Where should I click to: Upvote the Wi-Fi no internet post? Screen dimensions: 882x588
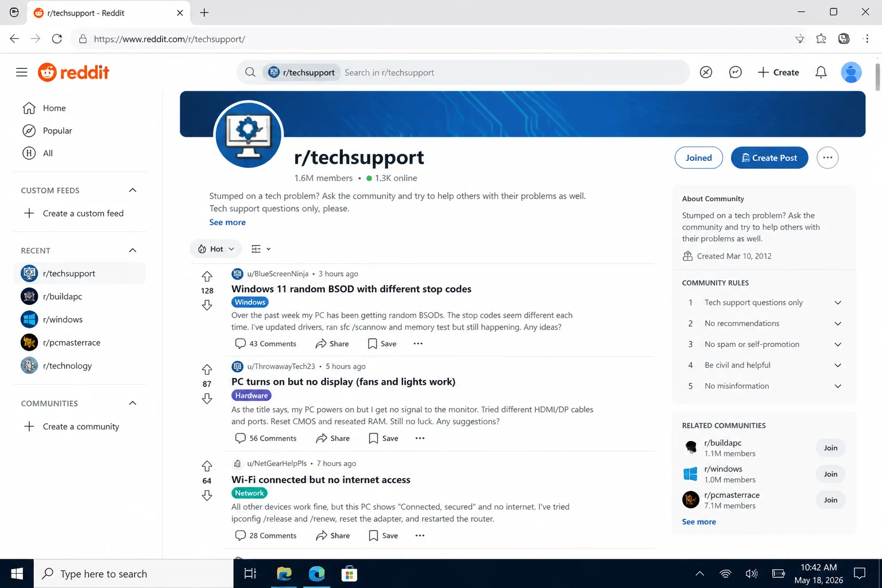tap(207, 466)
